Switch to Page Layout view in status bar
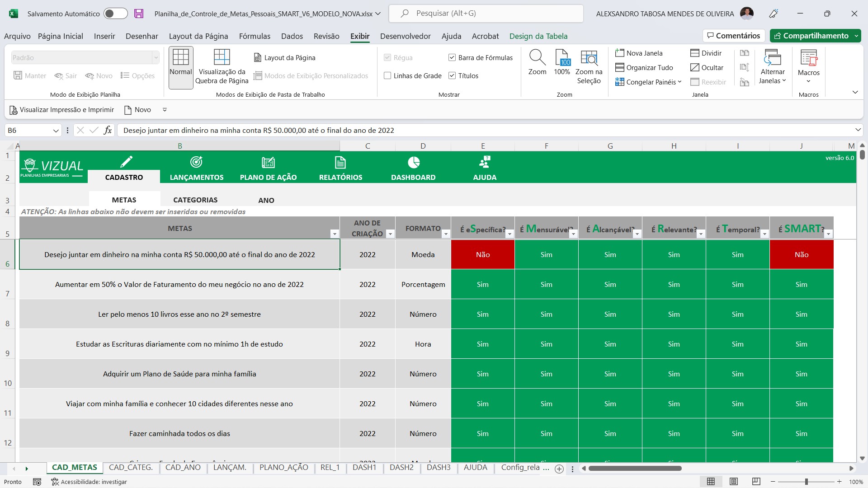Screen dimensions: 868x488 pyautogui.click(x=734, y=482)
